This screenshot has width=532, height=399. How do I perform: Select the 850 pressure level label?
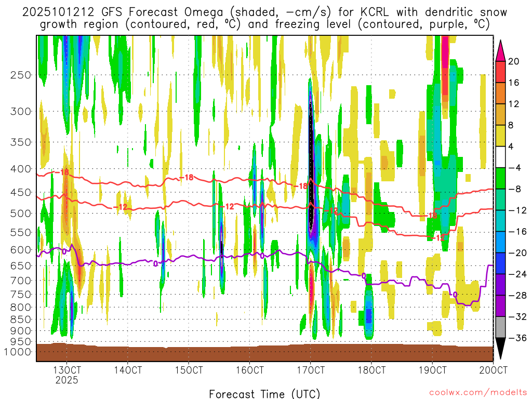click(x=21, y=320)
